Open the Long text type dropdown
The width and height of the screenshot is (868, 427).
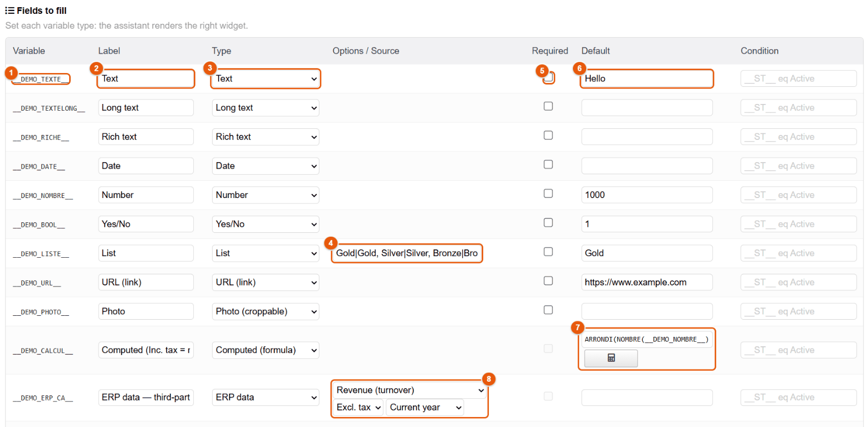pos(266,108)
